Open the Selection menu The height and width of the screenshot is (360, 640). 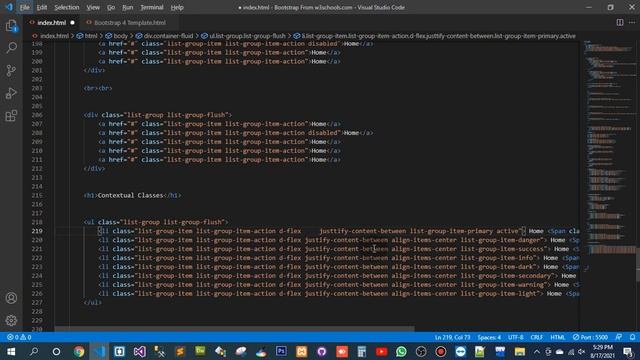pos(67,7)
